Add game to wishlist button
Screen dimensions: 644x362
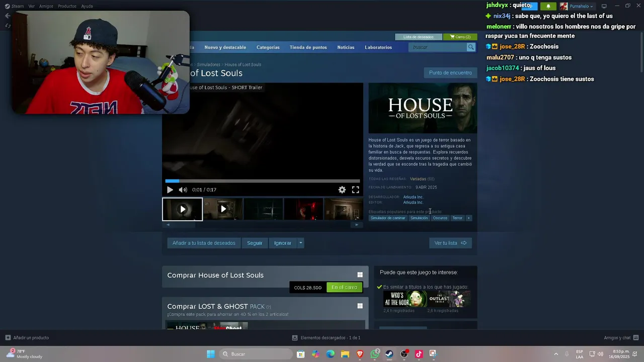204,243
